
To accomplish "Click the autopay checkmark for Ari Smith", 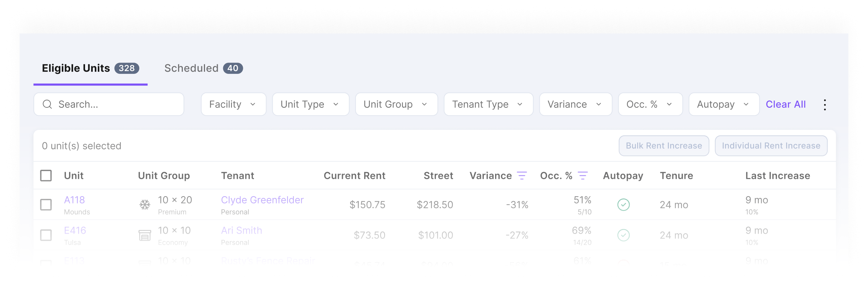I will coord(623,235).
